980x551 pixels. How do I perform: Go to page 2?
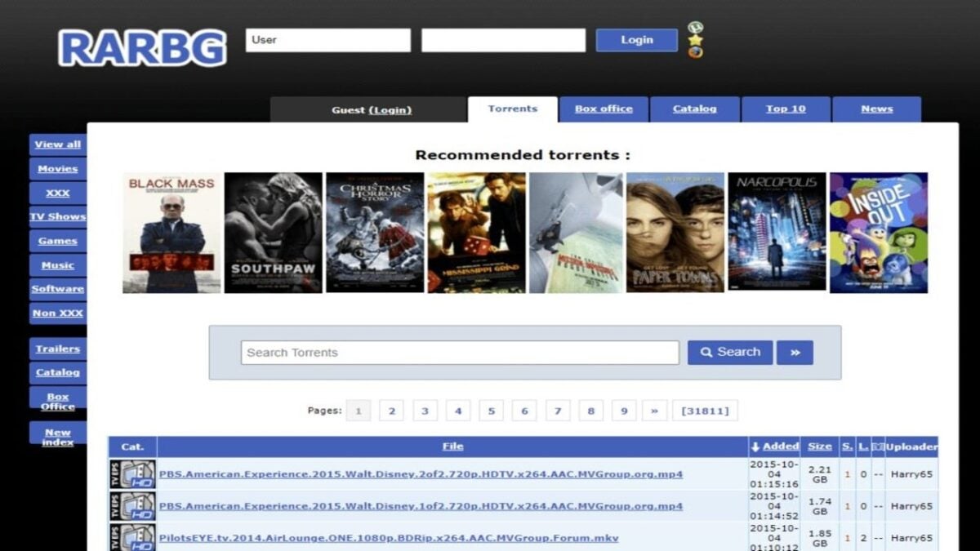[x=391, y=411]
